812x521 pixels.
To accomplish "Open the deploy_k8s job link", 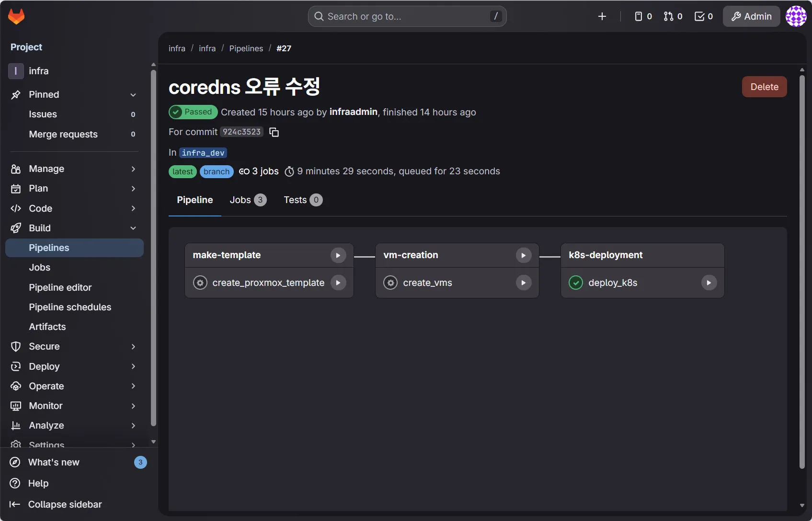I will click(613, 283).
